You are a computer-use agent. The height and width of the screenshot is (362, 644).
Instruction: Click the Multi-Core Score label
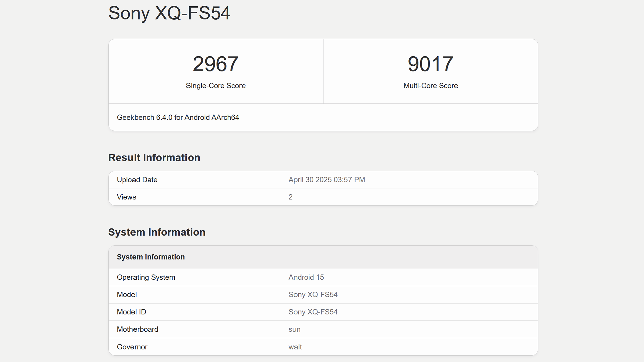(430, 86)
